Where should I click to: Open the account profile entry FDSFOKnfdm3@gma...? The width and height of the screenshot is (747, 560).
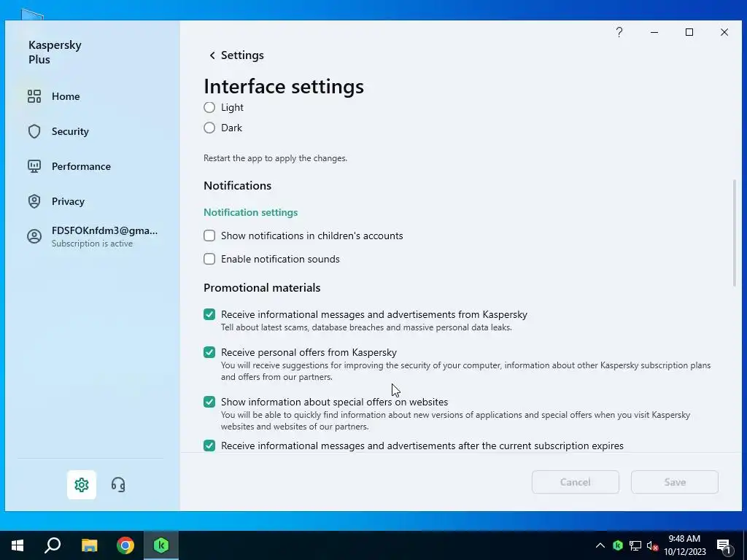[x=93, y=236]
